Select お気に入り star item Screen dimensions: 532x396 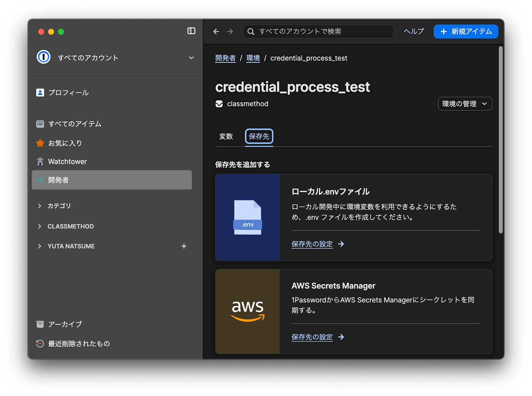pyautogui.click(x=65, y=143)
